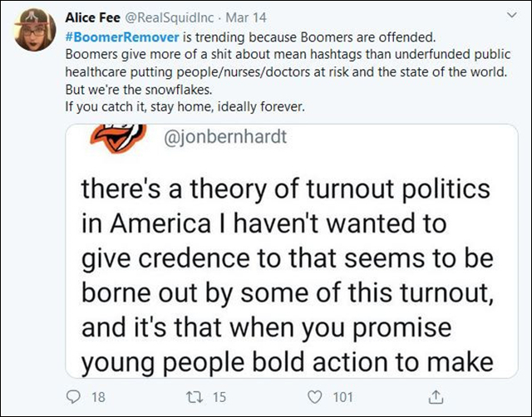Click the line "But we're the snowflakes."
532x417 pixels.
pyautogui.click(x=135, y=90)
